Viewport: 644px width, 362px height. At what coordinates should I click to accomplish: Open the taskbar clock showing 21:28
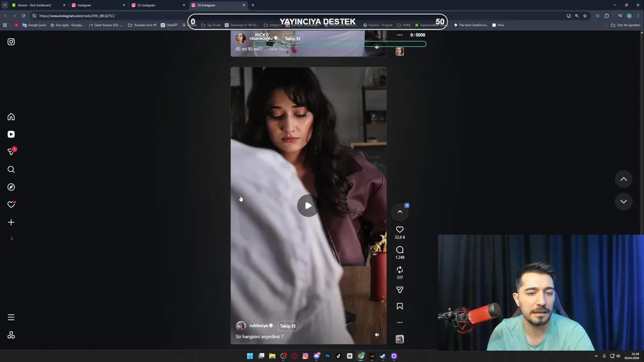tap(631, 356)
